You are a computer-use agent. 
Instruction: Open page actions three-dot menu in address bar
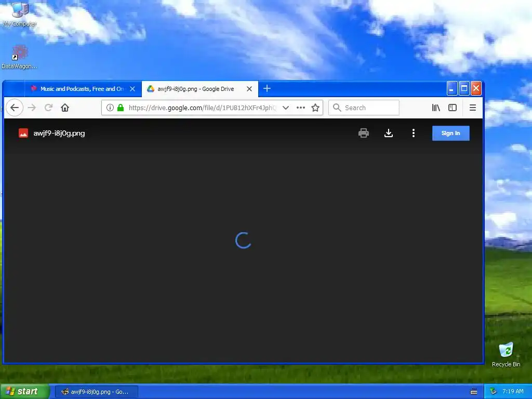(x=301, y=108)
